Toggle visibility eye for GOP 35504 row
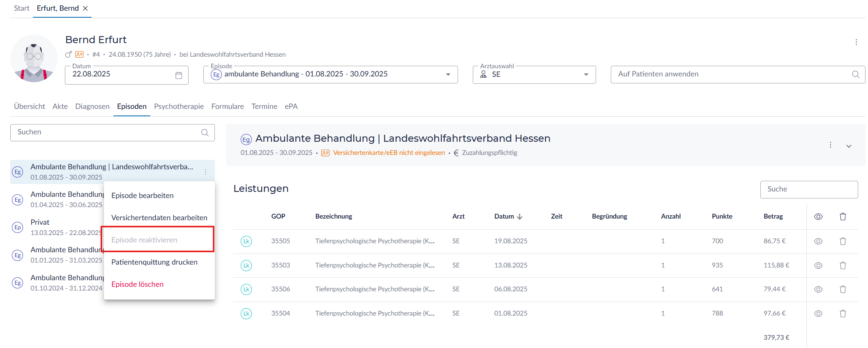 [818, 313]
